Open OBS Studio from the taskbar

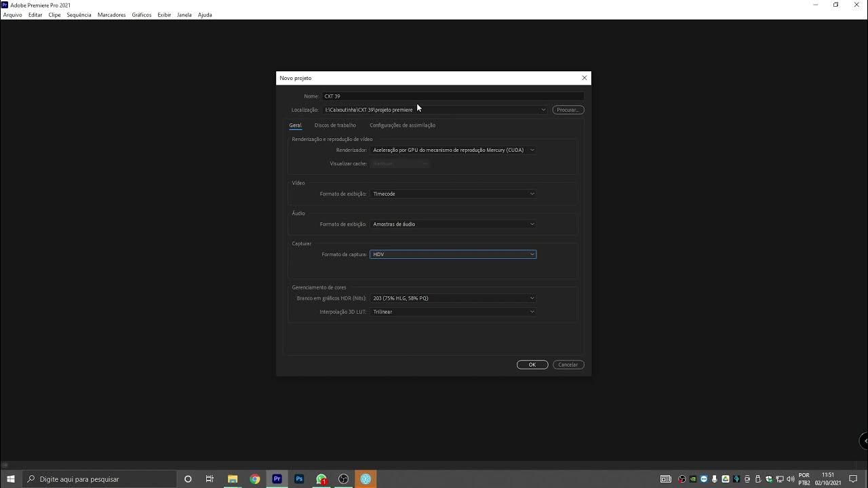[x=344, y=479]
